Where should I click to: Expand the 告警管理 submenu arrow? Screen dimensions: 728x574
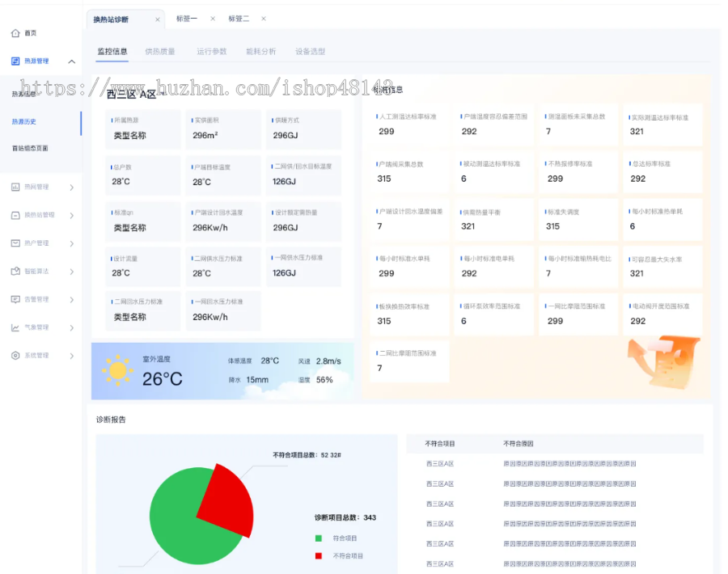click(x=71, y=300)
